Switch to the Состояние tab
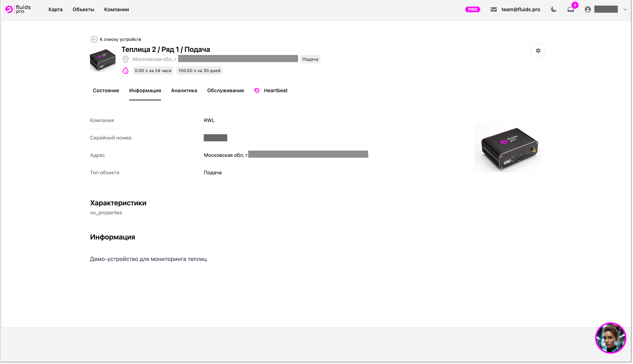The width and height of the screenshot is (633, 364). [x=106, y=90]
